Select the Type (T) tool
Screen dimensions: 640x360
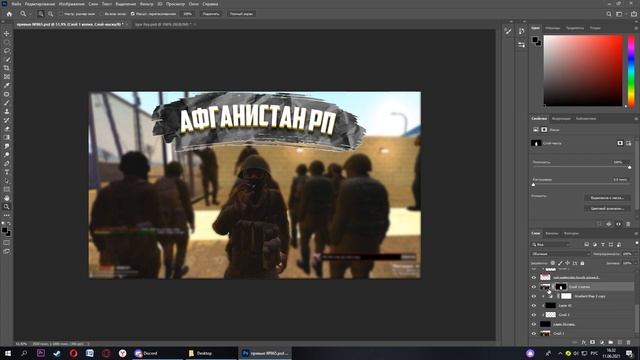(7, 172)
